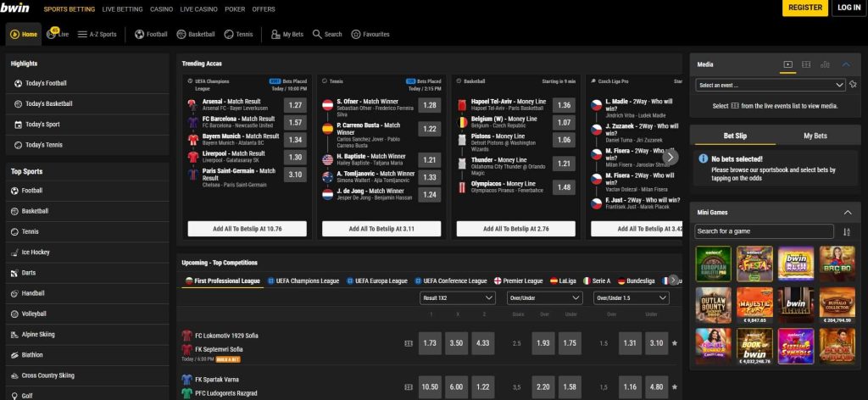Image resolution: width=868 pixels, height=400 pixels.
Task: Open the Search tool
Action: 327,34
